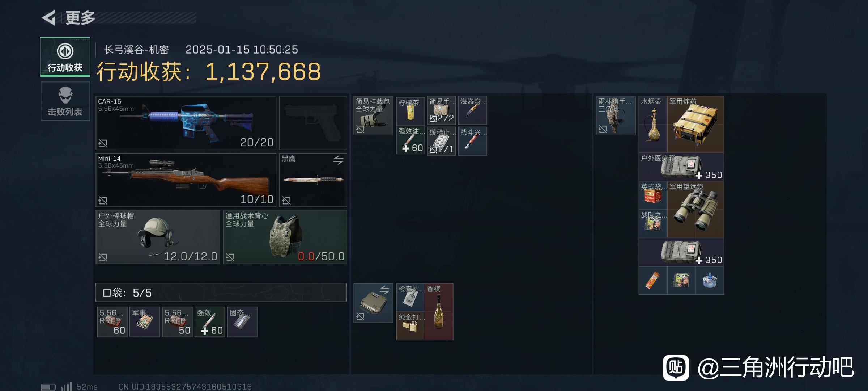Click the 雨林猎手 backpack slot
The image size is (868, 391).
click(616, 115)
